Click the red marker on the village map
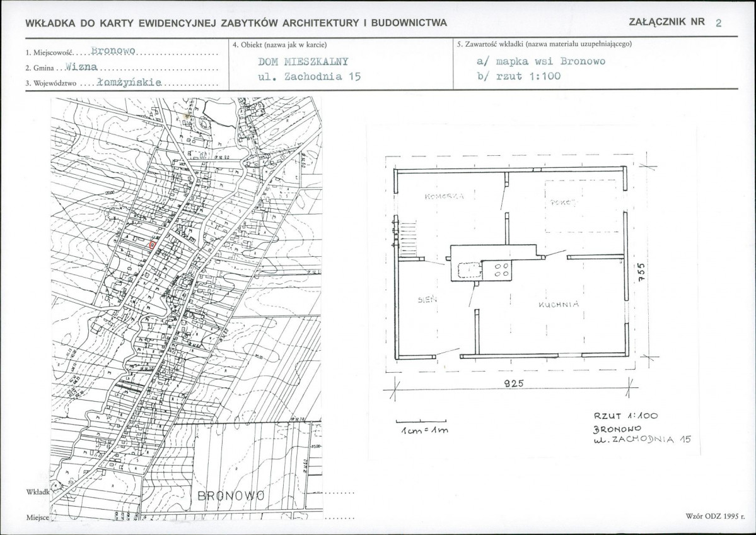Screen dimensions: 756x535 tap(153, 245)
